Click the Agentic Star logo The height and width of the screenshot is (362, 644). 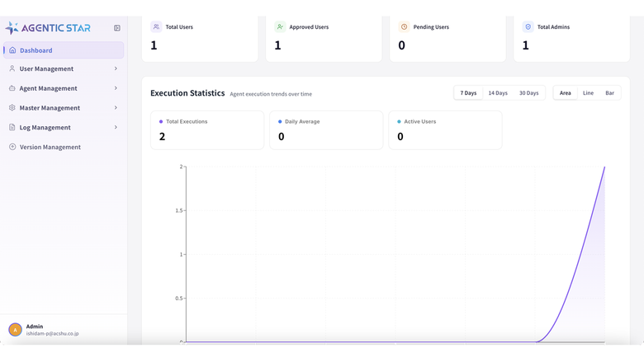[x=48, y=28]
